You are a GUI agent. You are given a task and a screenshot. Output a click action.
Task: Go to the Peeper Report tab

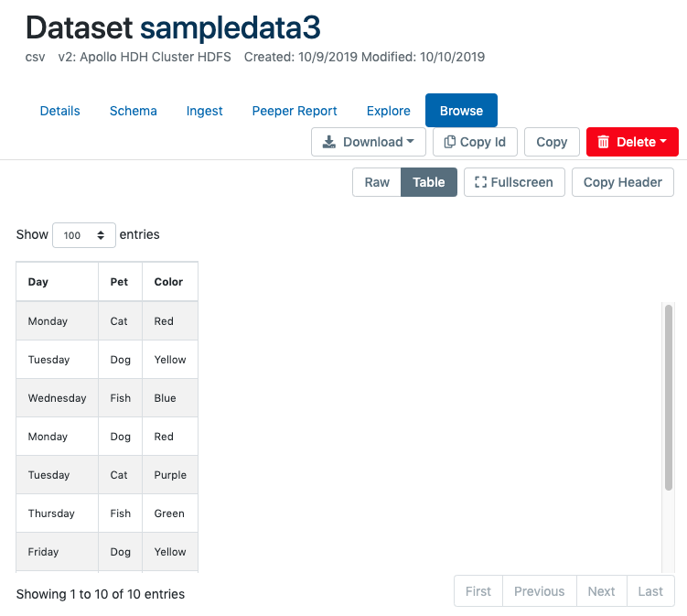click(295, 111)
